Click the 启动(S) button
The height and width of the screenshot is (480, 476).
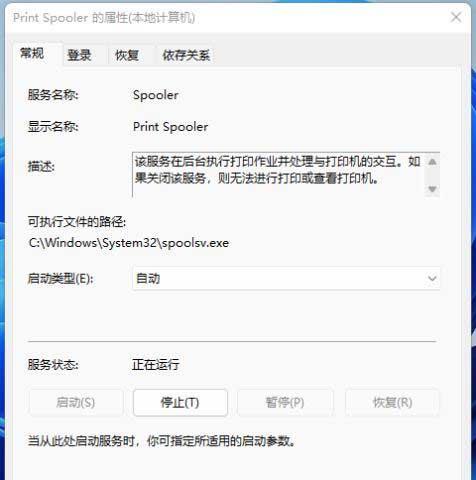(76, 402)
